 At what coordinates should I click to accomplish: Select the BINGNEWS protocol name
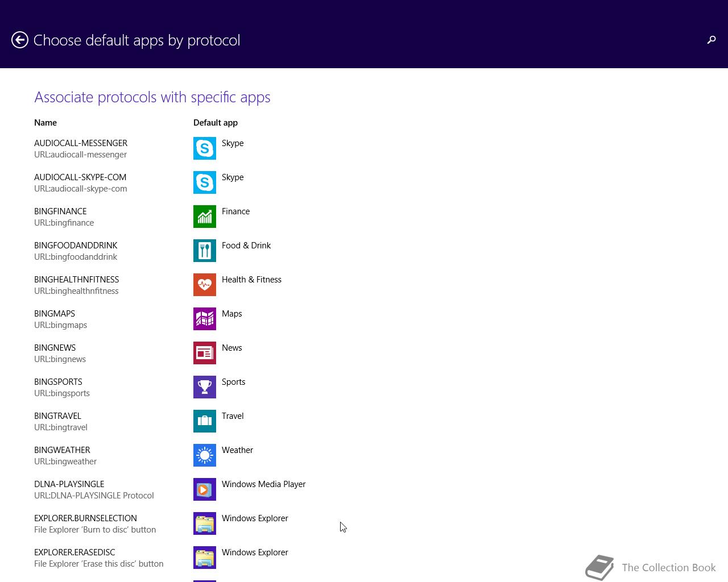tap(55, 348)
